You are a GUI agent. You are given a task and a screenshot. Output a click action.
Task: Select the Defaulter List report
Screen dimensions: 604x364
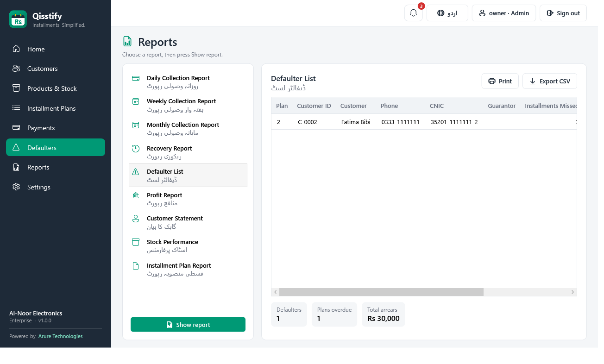(188, 176)
